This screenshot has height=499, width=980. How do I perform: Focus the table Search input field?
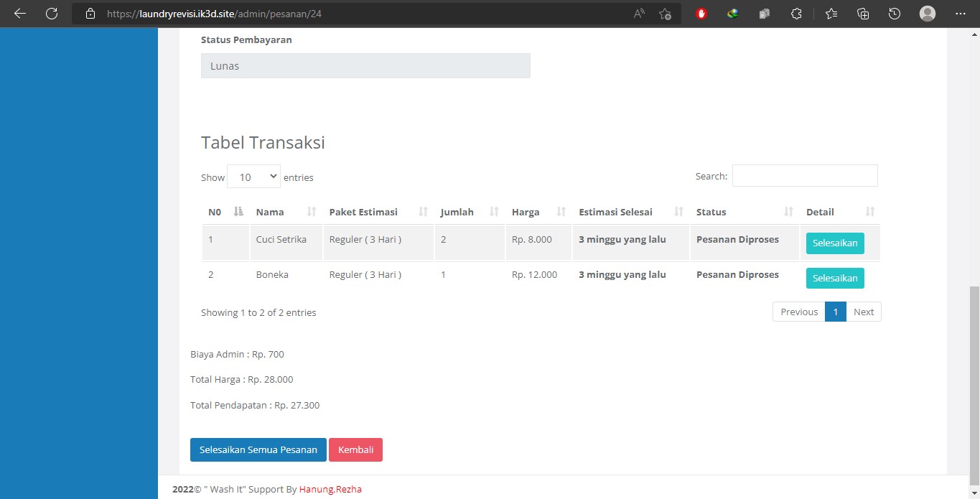tap(804, 176)
